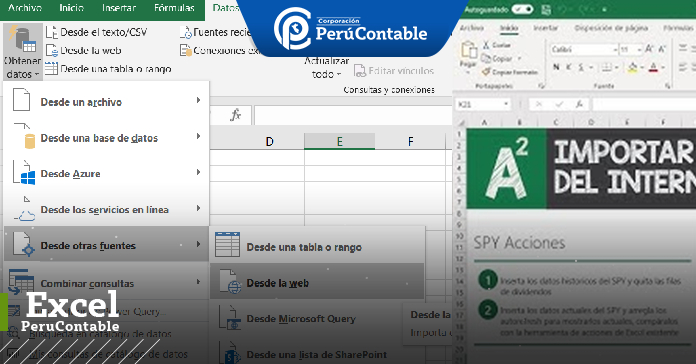The image size is (696, 364).
Task: Open the Disposición de página tab
Action: coord(611,28)
